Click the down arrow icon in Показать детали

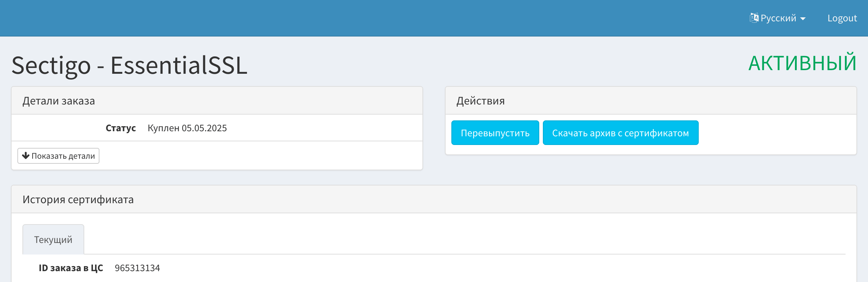click(x=26, y=155)
